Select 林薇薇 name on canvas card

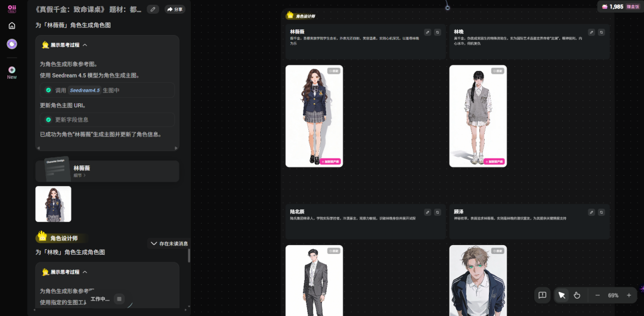coord(297,32)
